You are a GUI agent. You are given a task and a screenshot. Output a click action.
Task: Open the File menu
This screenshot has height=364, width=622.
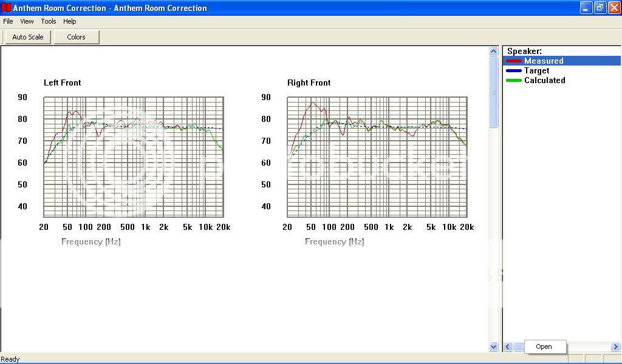[8, 21]
